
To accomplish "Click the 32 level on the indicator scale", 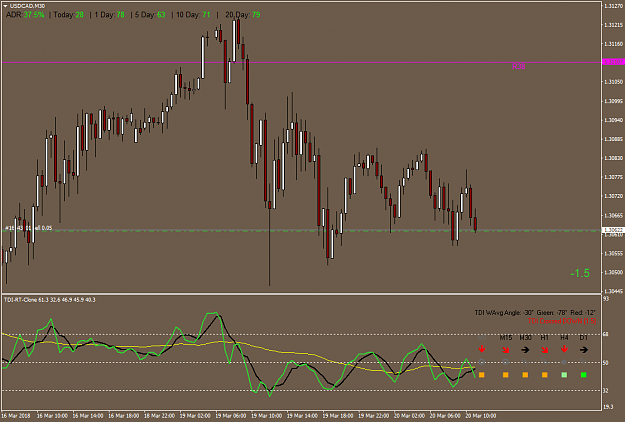I will [606, 391].
